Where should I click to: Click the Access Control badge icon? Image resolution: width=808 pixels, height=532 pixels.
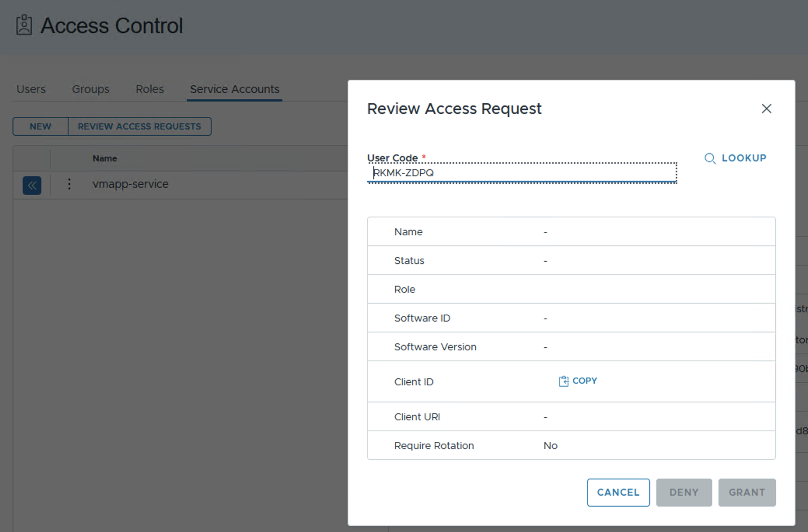pos(24,25)
